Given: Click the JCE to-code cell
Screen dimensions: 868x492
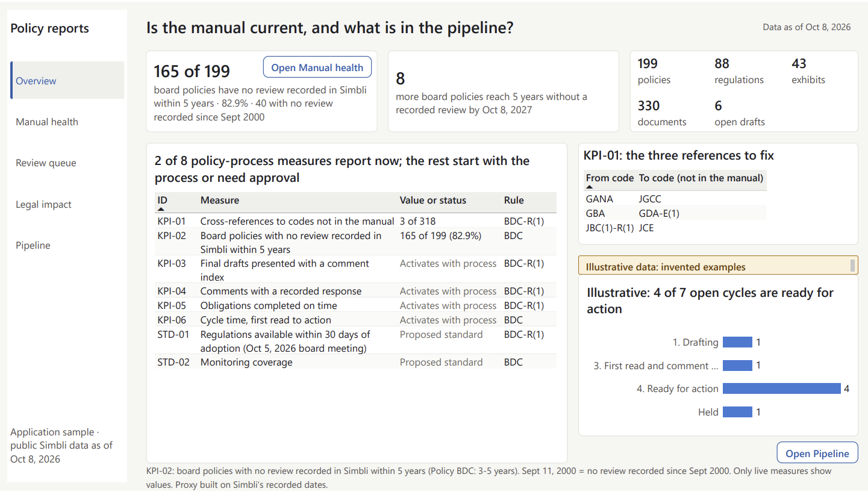Looking at the screenshot, I should tap(646, 228).
